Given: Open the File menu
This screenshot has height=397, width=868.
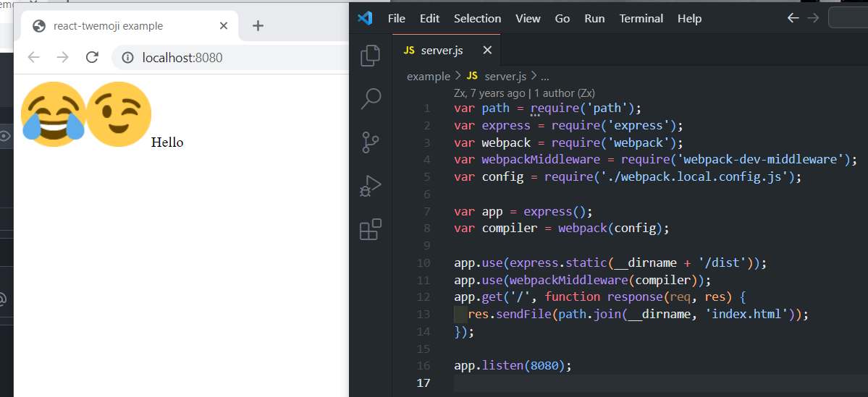Looking at the screenshot, I should point(397,18).
